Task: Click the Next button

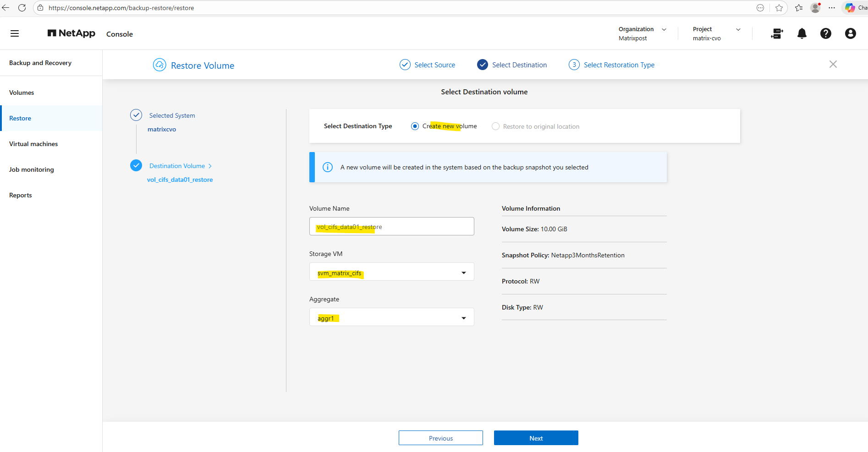Action: pos(536,438)
